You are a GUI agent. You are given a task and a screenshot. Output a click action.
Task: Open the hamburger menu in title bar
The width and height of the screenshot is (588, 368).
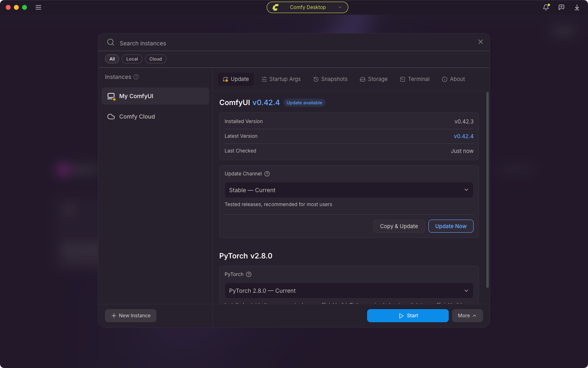click(x=38, y=7)
